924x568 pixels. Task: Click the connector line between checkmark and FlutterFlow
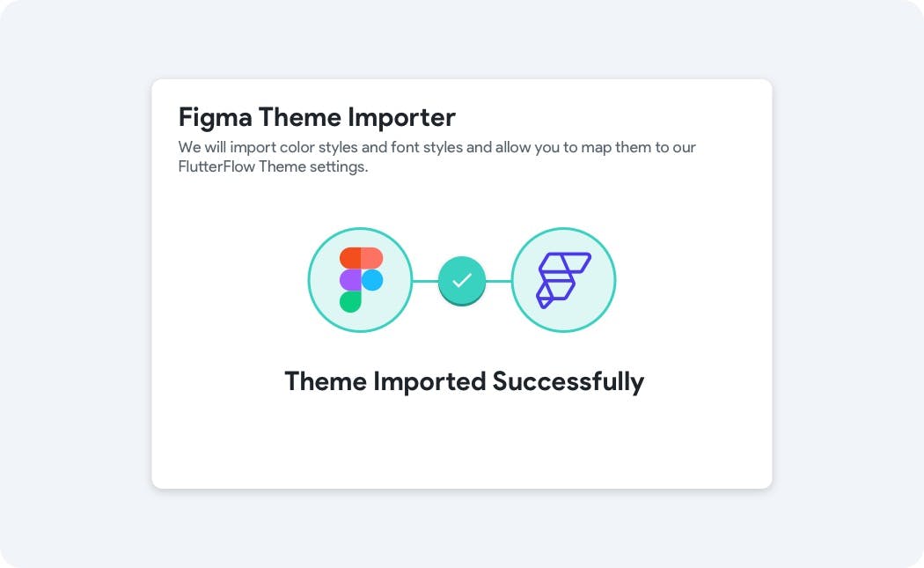(x=499, y=281)
